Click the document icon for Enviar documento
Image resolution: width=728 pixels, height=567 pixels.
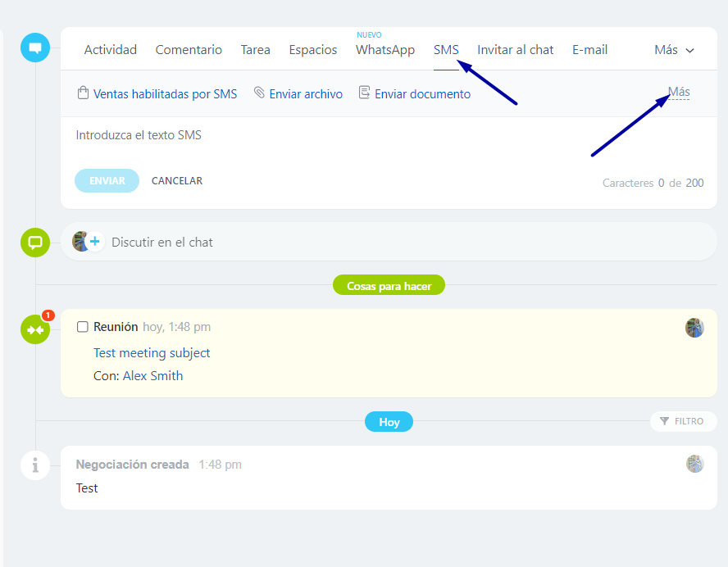[364, 93]
